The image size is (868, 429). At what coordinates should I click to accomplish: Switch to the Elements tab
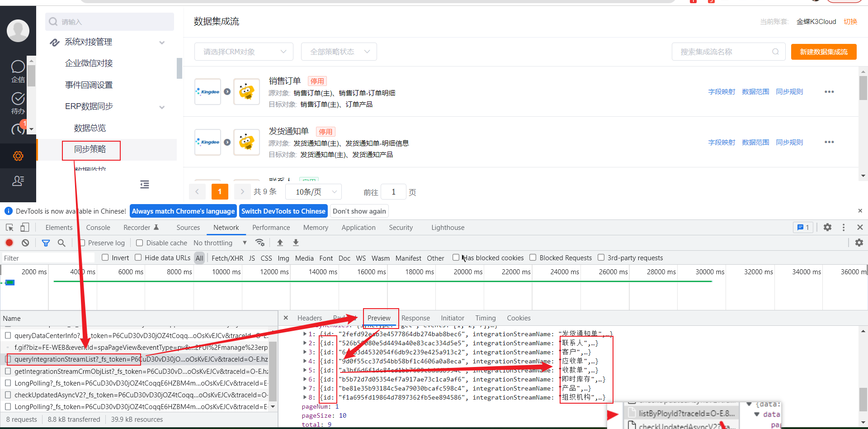tap(59, 228)
